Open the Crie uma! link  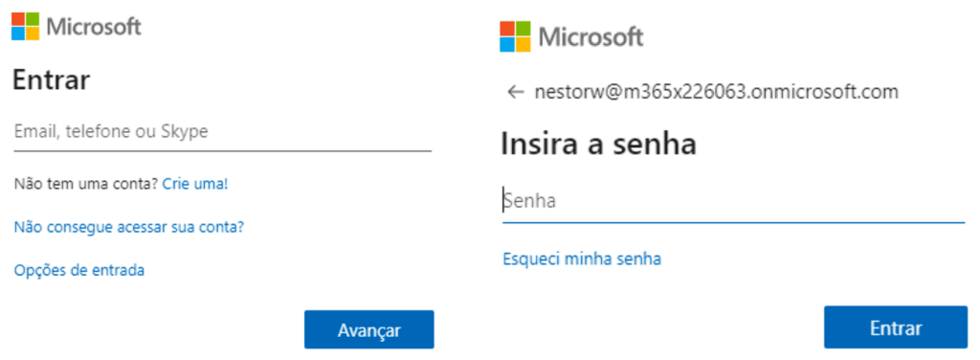pyautogui.click(x=195, y=185)
